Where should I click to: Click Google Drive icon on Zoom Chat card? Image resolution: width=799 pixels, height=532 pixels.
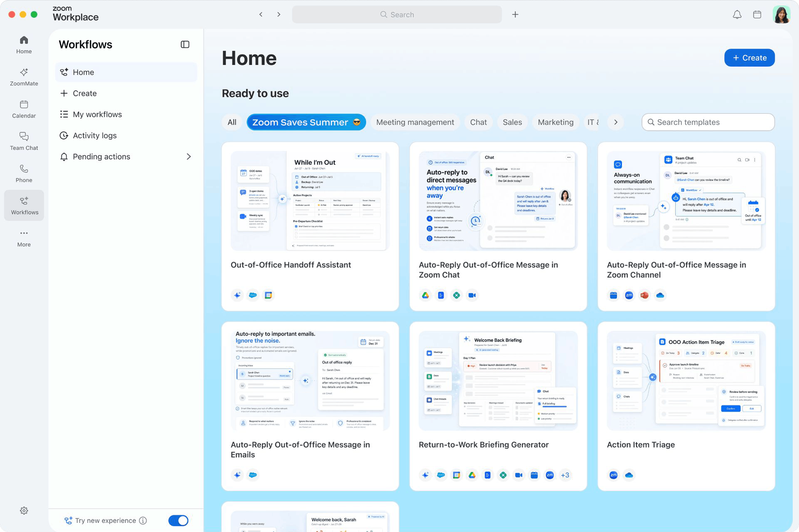(425, 295)
